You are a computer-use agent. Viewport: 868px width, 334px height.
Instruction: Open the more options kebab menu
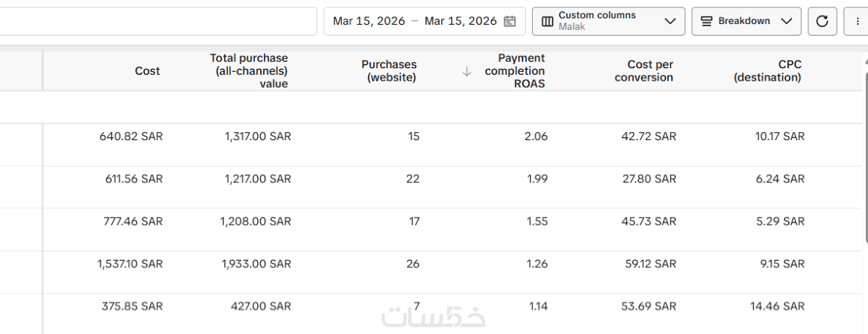tap(856, 21)
